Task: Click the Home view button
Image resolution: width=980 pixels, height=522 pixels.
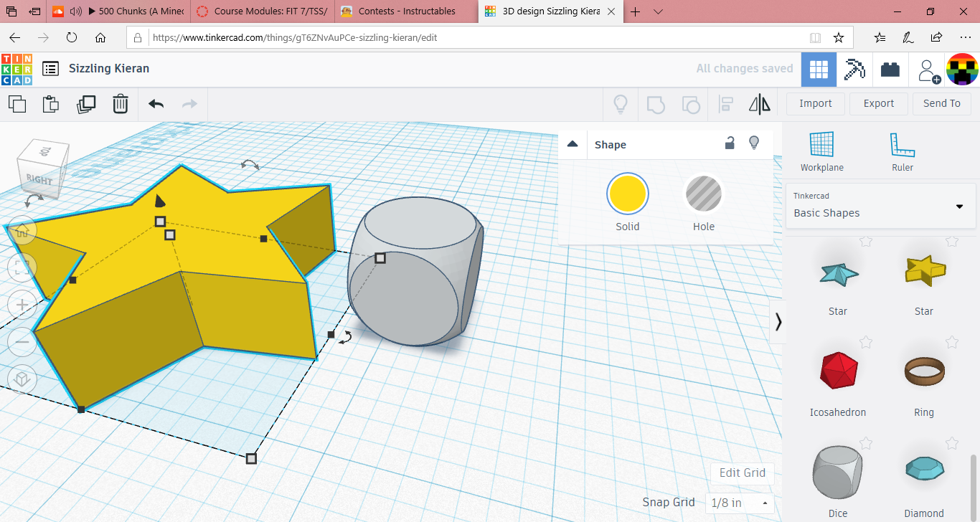Action: [22, 231]
